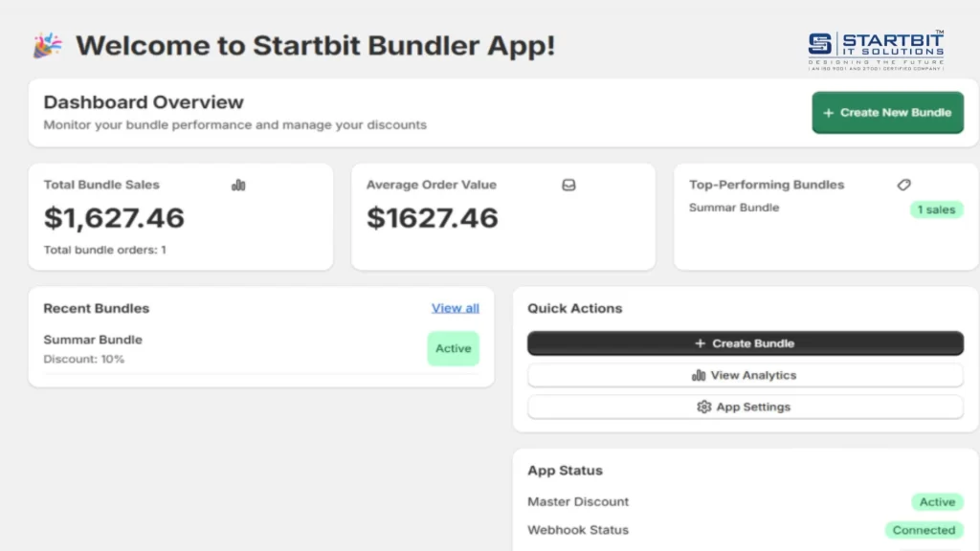Expand the App Status section
Image resolution: width=980 pixels, height=551 pixels.
coord(565,471)
